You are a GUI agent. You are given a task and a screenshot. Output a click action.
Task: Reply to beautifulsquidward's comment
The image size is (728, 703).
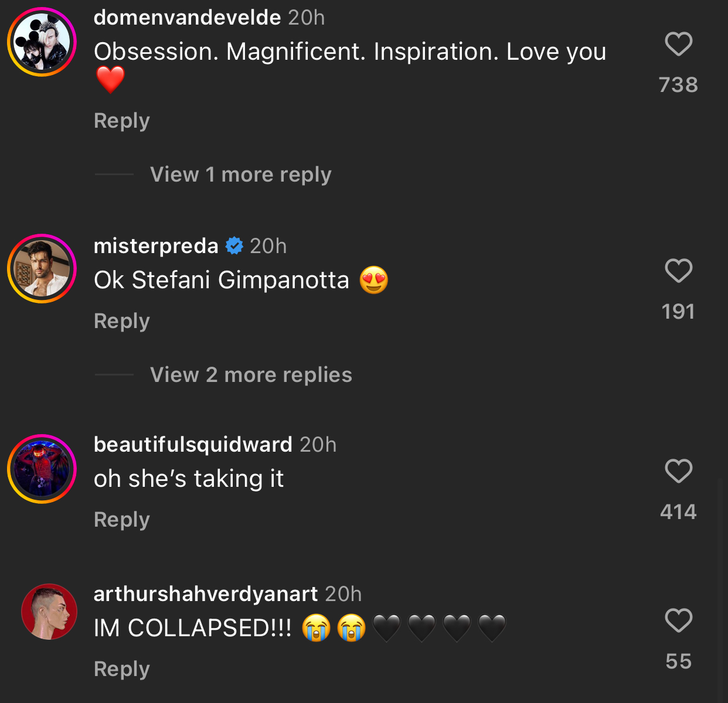coord(122,520)
